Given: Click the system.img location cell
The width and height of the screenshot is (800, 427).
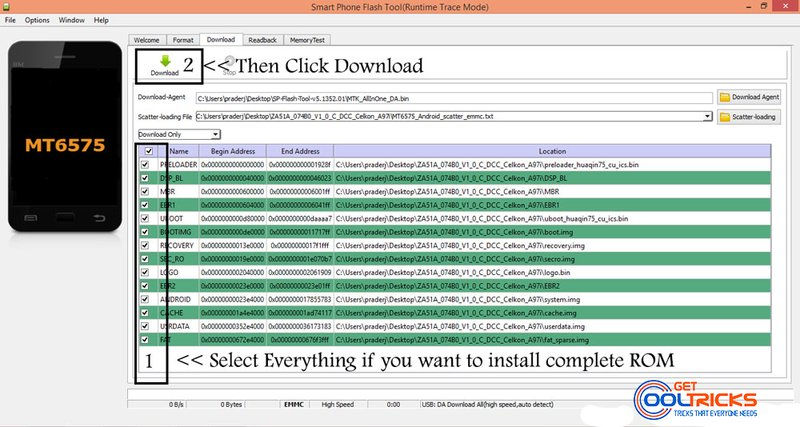Looking at the screenshot, I should click(552, 299).
